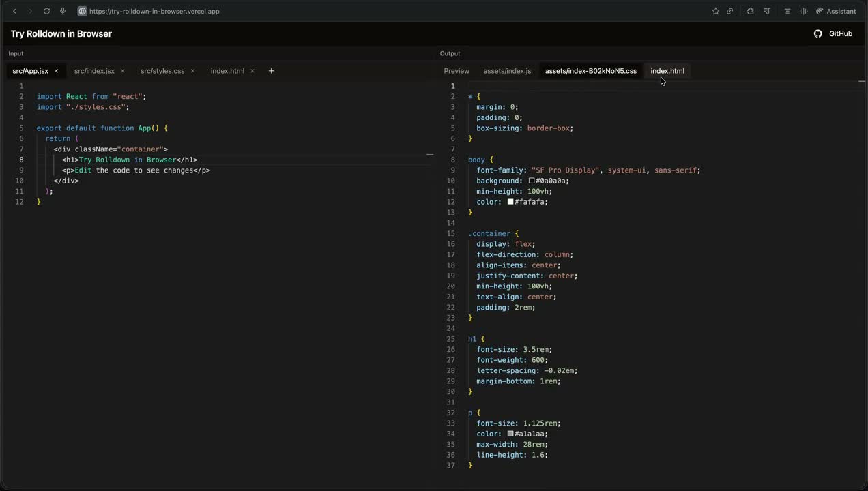Image resolution: width=868 pixels, height=491 pixels.
Task: Click the GitHub octocat logo
Action: [x=818, y=33]
